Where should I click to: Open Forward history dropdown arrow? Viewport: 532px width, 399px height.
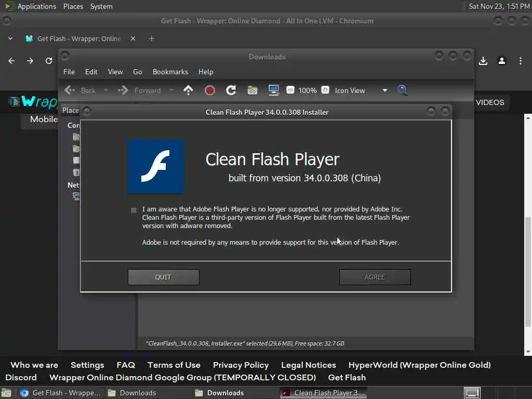(x=171, y=90)
